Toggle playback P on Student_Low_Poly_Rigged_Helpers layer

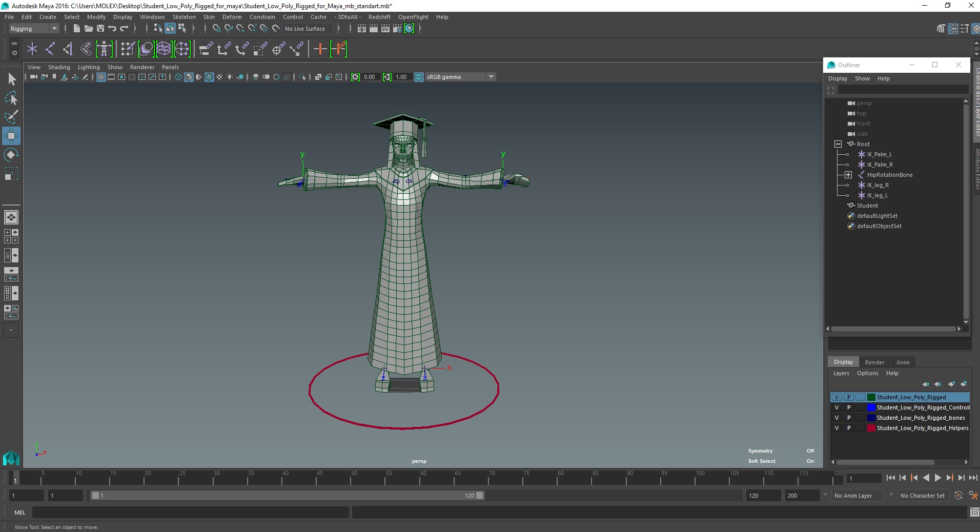[x=849, y=428]
